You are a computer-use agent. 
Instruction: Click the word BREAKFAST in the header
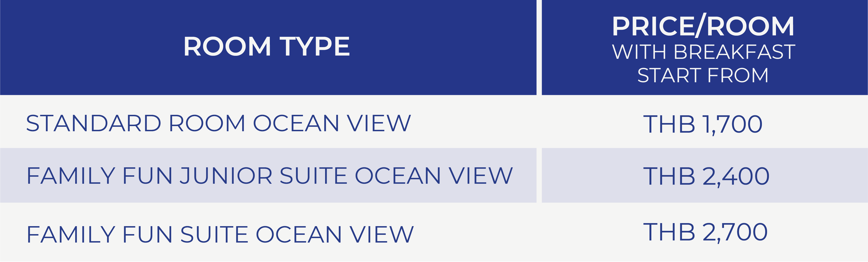pyautogui.click(x=734, y=52)
